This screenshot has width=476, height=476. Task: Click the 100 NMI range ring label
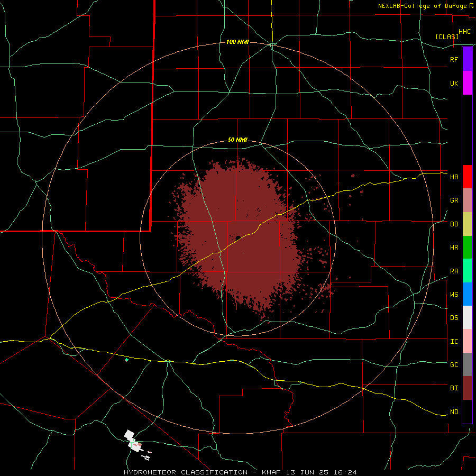click(x=237, y=42)
